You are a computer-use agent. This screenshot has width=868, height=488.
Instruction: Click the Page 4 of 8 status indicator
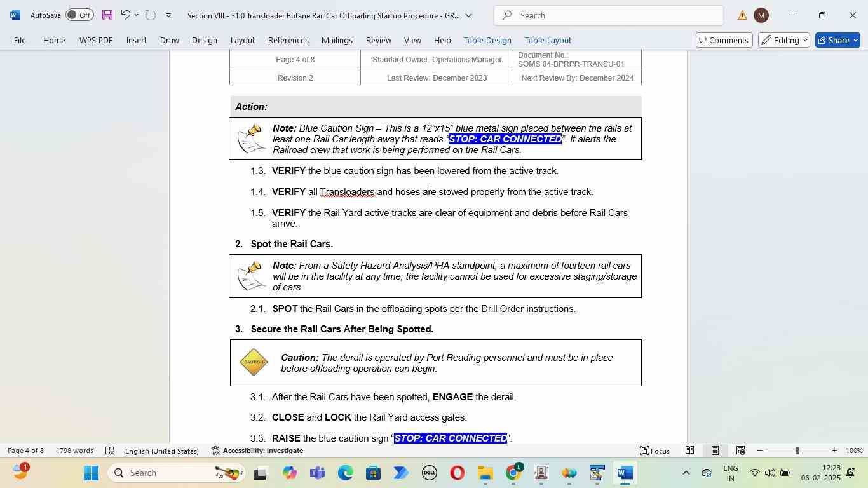tap(25, 451)
